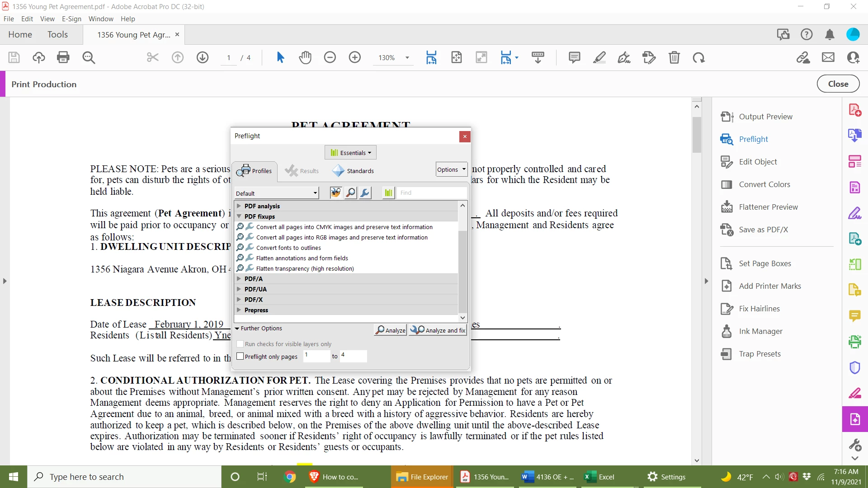Click the Analyze and fix button

coord(438,330)
